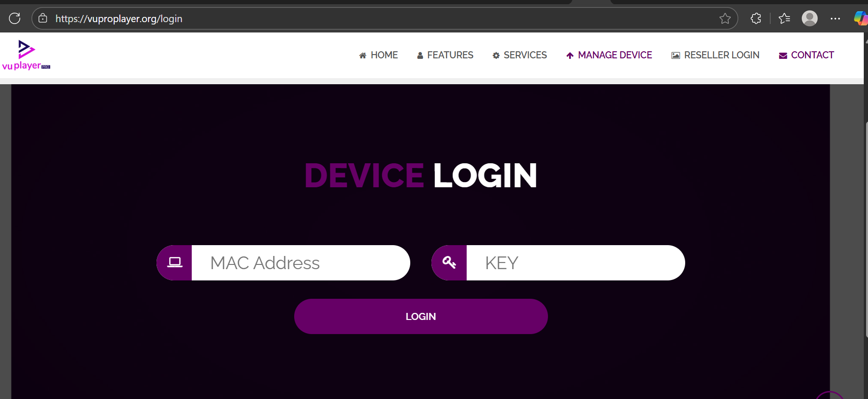868x399 pixels.
Task: Open the RESELLER LOGIN link
Action: pyautogui.click(x=715, y=55)
